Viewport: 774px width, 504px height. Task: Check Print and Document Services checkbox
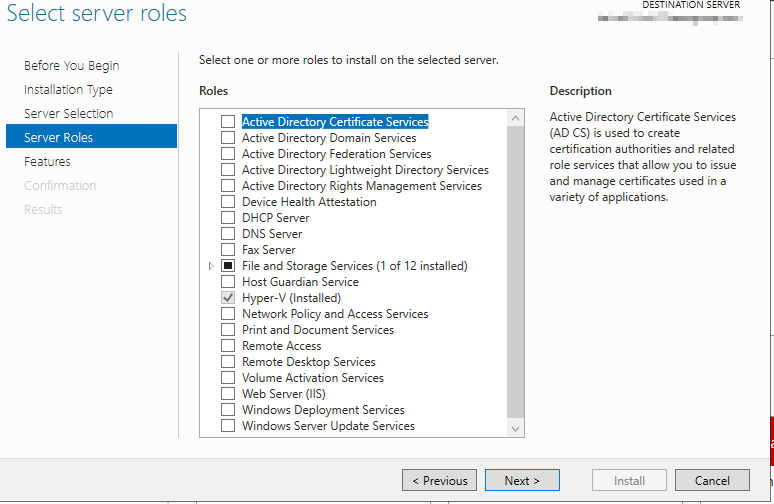point(228,330)
